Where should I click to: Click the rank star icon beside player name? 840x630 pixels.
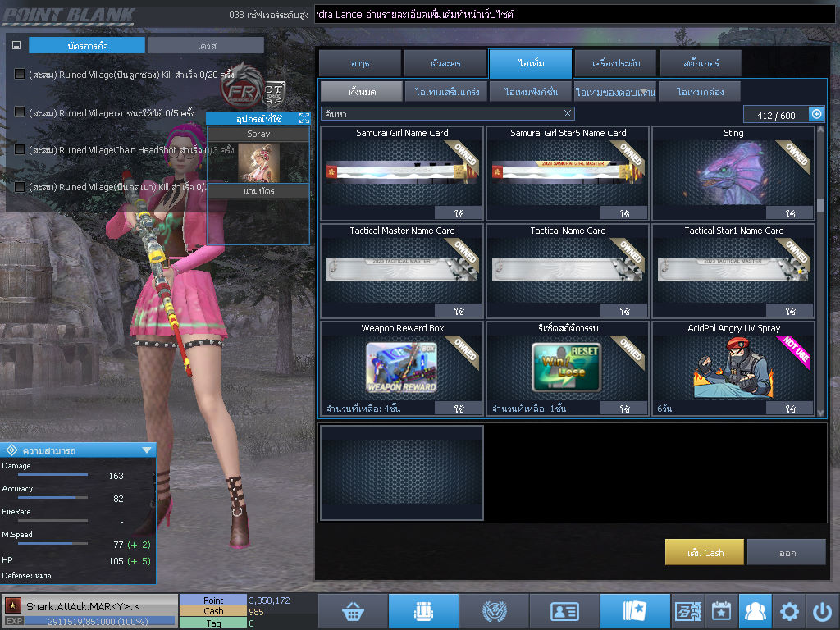tap(13, 606)
